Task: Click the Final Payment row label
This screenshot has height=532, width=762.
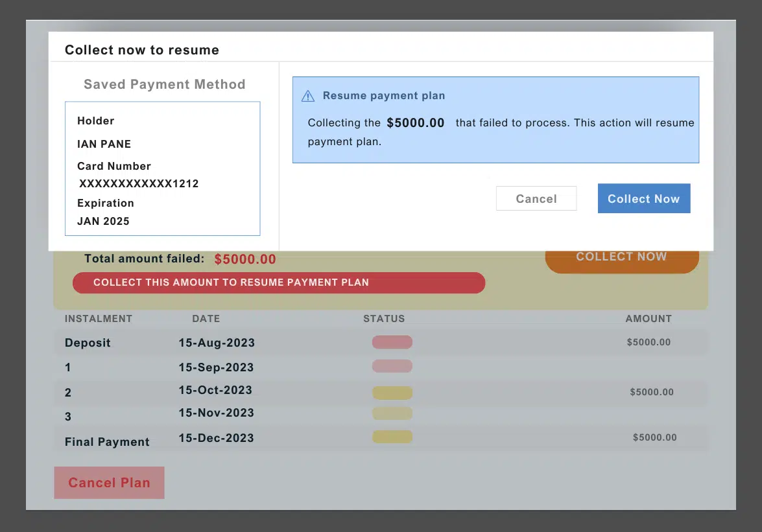Action: coord(108,442)
